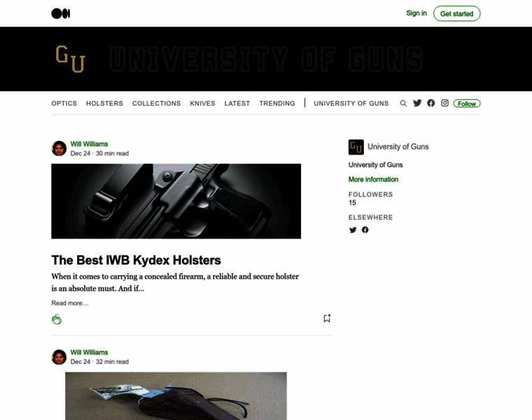Open Will Williams name on 32 min post
This screenshot has width=532, height=420.
coord(89,352)
